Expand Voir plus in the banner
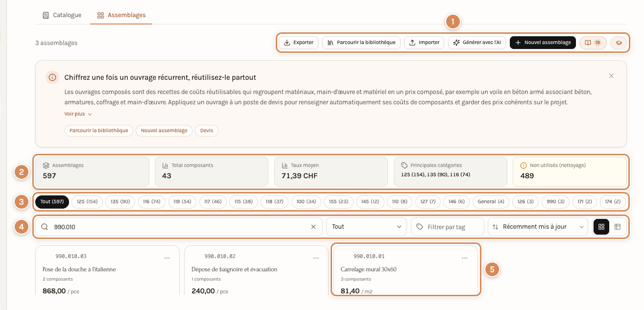 coord(78,114)
